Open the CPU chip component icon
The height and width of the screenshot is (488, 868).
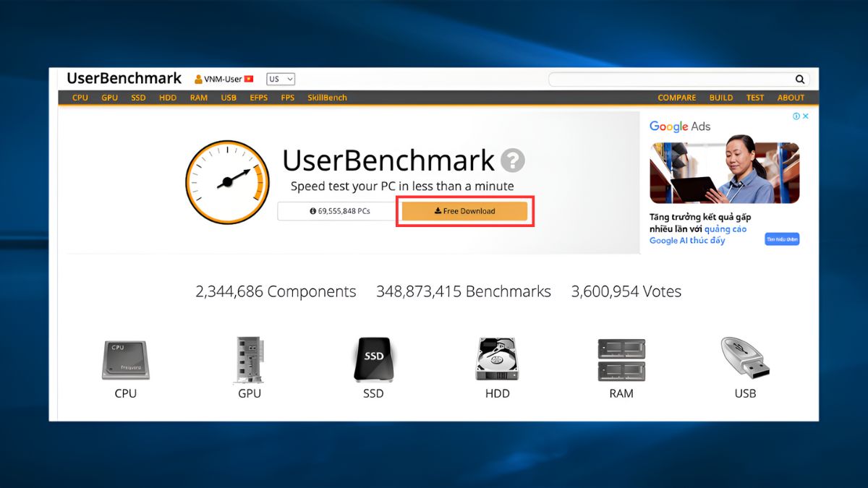pyautogui.click(x=125, y=360)
